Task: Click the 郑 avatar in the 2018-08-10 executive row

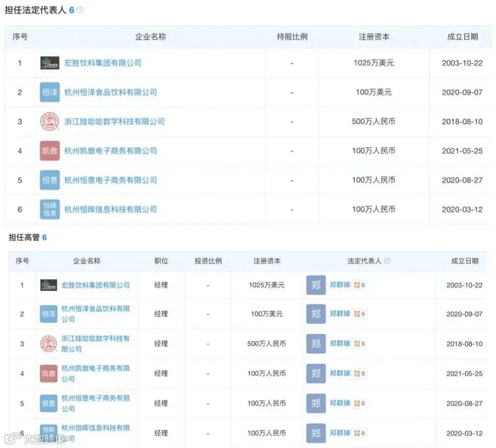Action: 315,343
